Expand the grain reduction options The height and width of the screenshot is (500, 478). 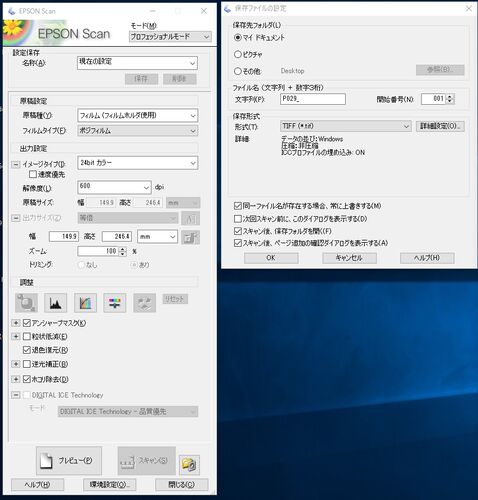[16, 336]
